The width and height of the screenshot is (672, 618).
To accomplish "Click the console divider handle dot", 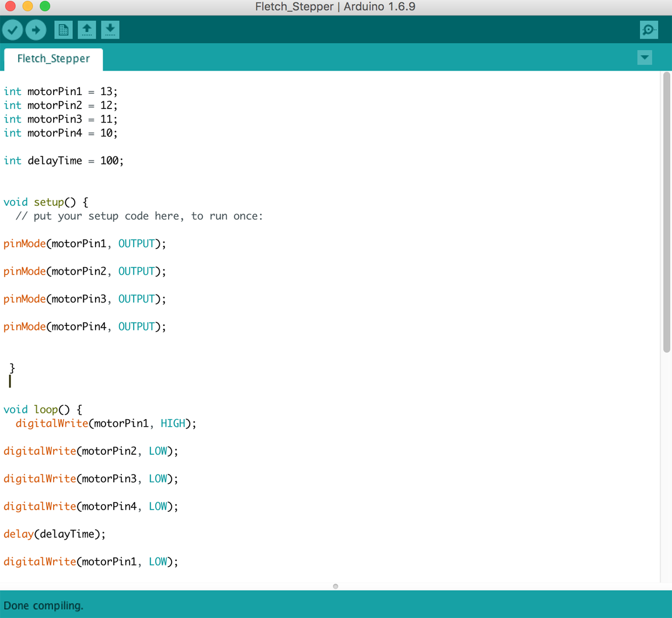I will [335, 587].
